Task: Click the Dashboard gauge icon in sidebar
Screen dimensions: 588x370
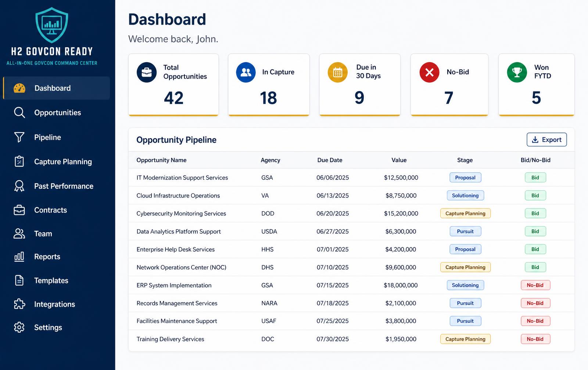Action: (x=19, y=88)
